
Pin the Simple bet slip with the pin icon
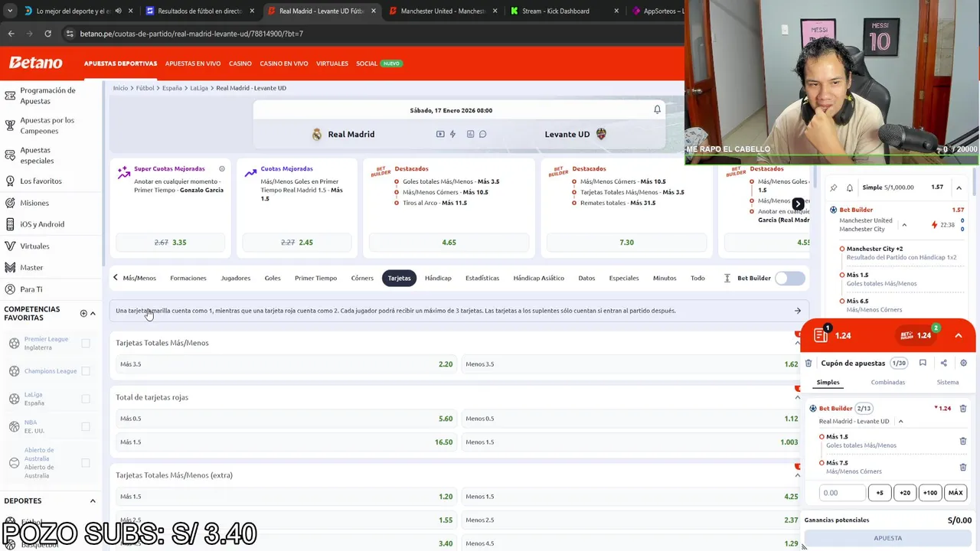[833, 187]
